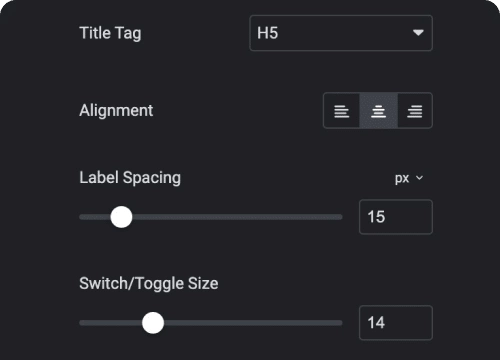Open the px unit selector for Label Spacing

(409, 178)
